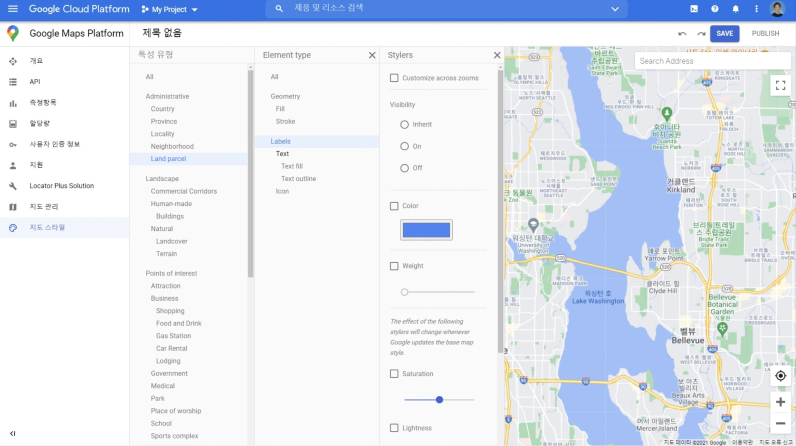Viewport: 796px width, 446px height.
Task: Enable the Weight checkbox
Action: tap(394, 266)
